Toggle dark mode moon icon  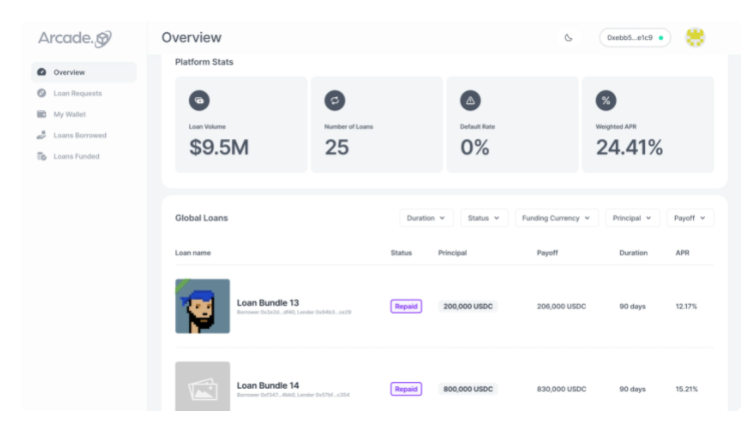click(568, 37)
